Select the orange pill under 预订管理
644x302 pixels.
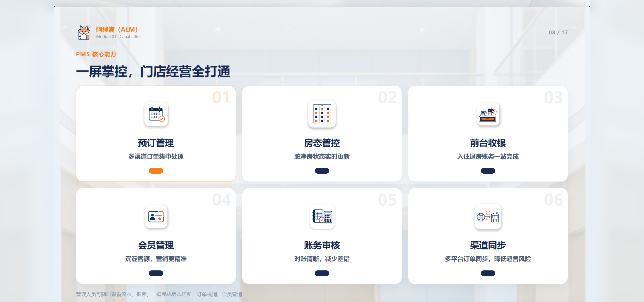(x=156, y=171)
